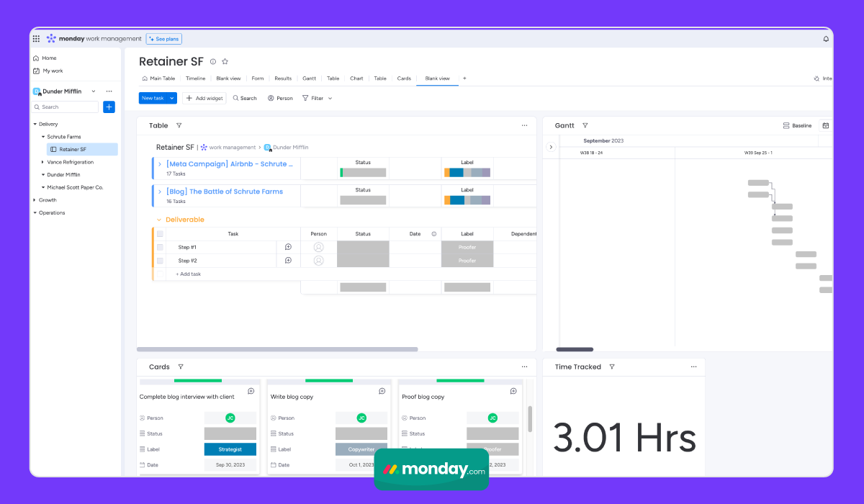
Task: Check the Step #1 row checkbox
Action: [160, 247]
